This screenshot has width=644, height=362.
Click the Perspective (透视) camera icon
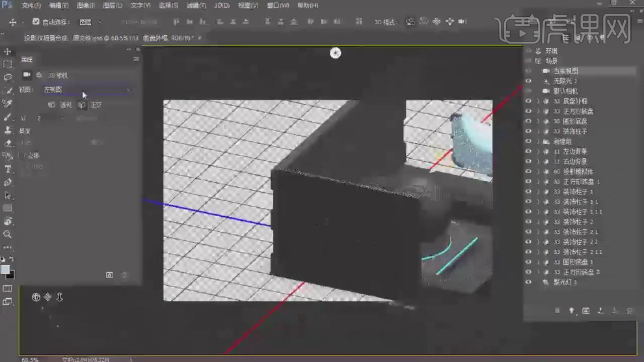(51, 105)
